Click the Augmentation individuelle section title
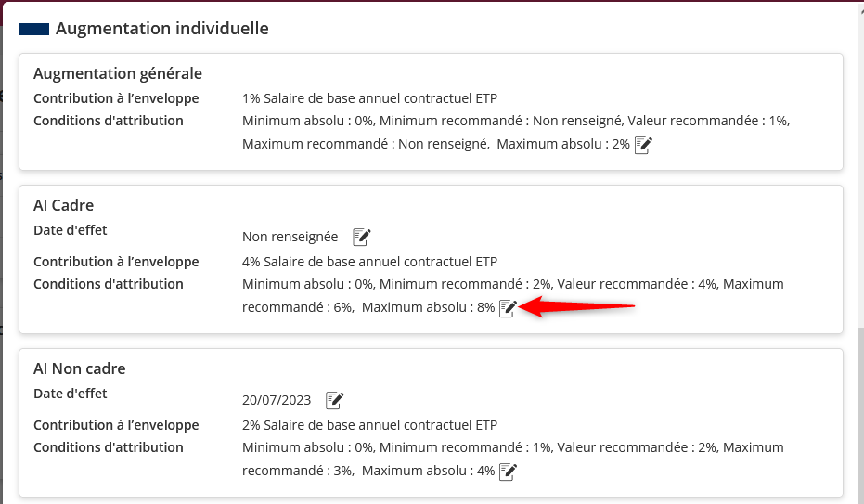Viewport: 864px width, 504px height. (161, 29)
